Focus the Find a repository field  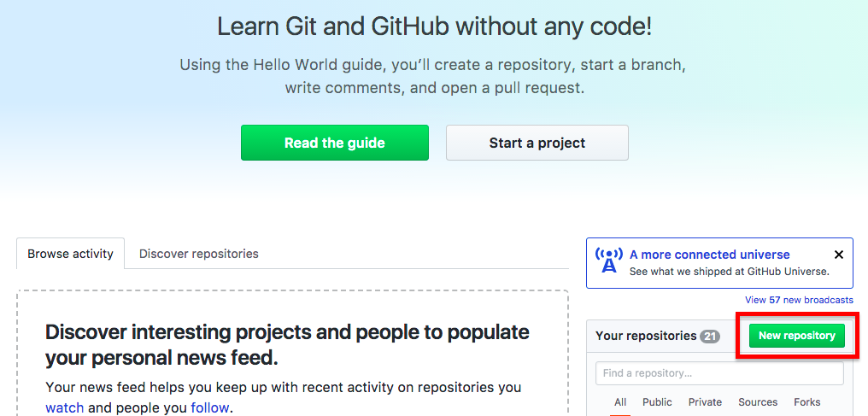[719, 372]
